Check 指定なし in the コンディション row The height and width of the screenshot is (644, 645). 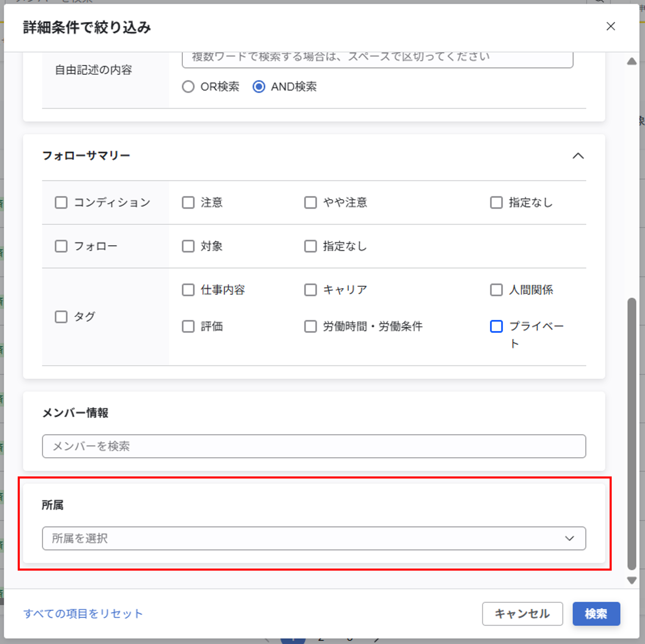496,202
